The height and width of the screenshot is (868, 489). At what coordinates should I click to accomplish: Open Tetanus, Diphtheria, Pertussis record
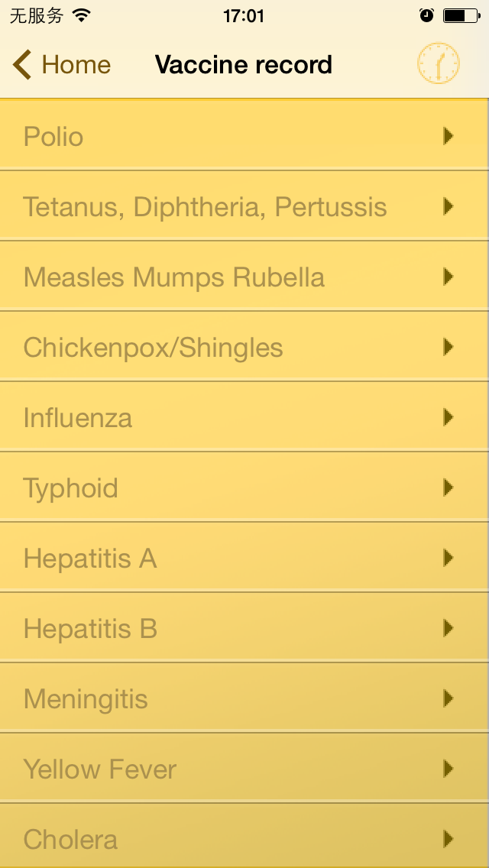[244, 206]
